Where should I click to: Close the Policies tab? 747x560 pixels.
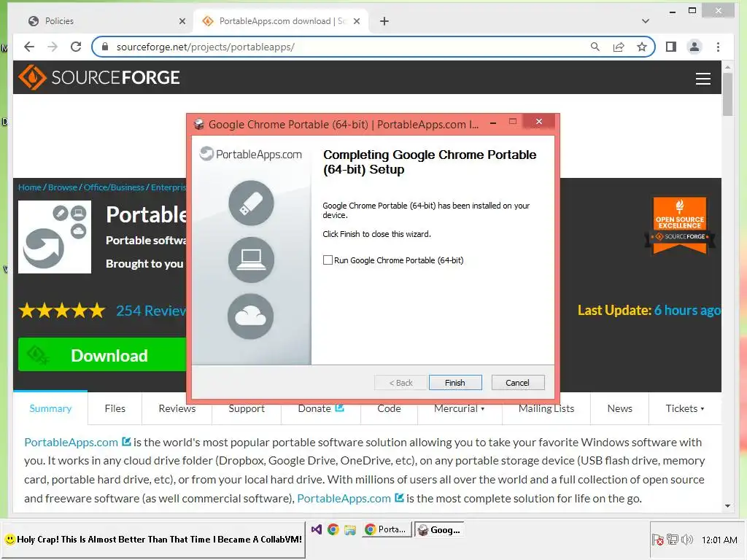[182, 21]
